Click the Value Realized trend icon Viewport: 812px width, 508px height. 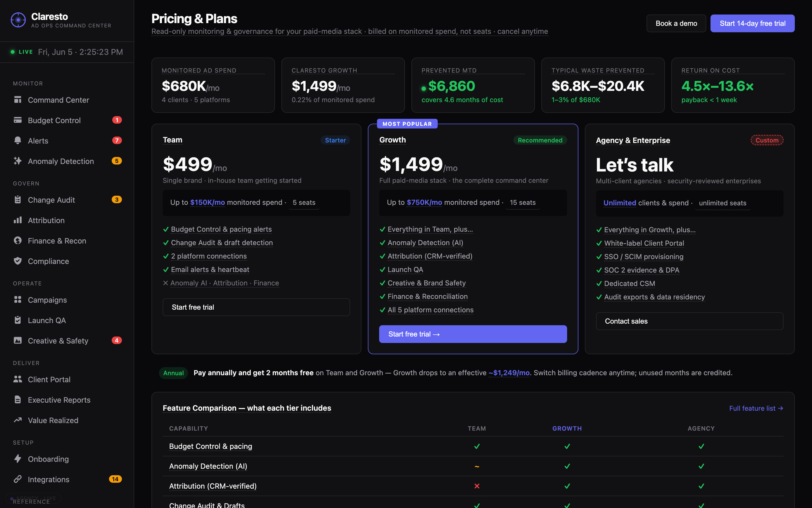point(18,420)
